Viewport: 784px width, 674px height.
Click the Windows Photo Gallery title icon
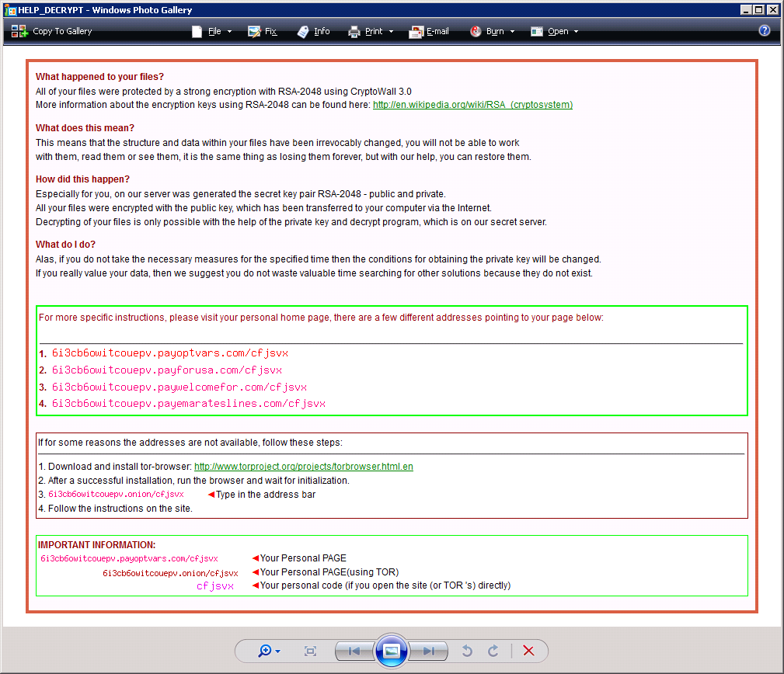tap(10, 10)
